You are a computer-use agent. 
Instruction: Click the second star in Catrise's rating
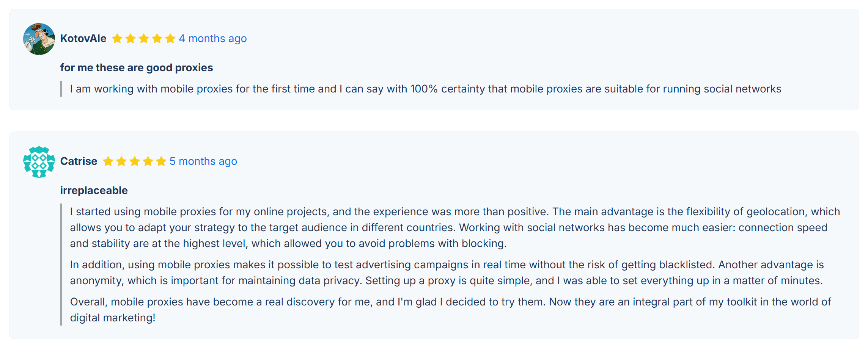[121, 161]
